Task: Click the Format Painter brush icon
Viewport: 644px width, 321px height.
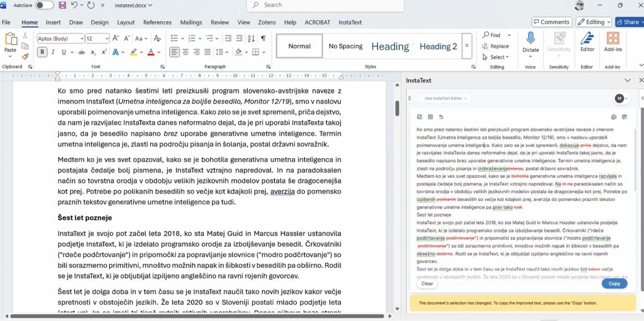Action: pyautogui.click(x=25, y=56)
